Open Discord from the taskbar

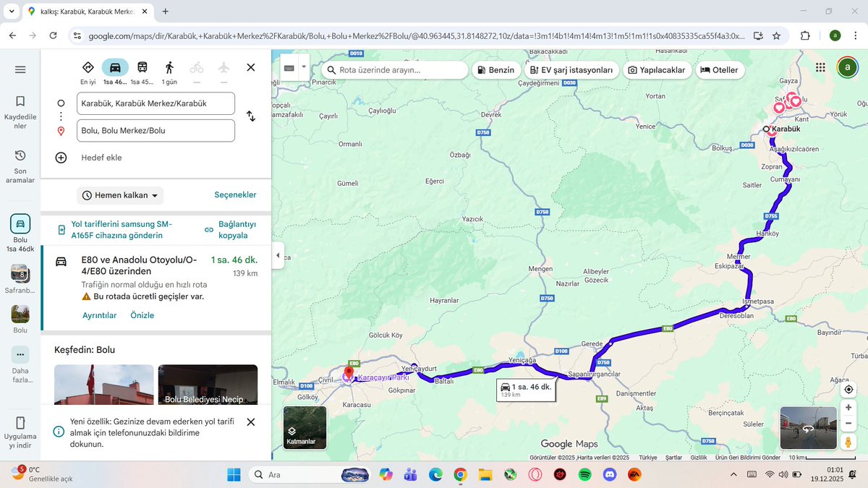pos(610,475)
